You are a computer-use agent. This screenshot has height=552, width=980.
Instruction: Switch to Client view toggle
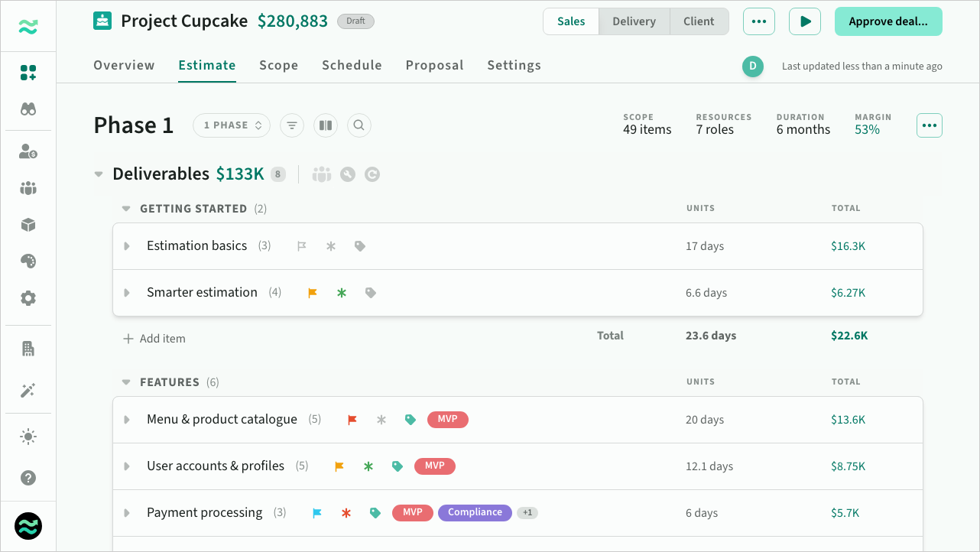699,21
